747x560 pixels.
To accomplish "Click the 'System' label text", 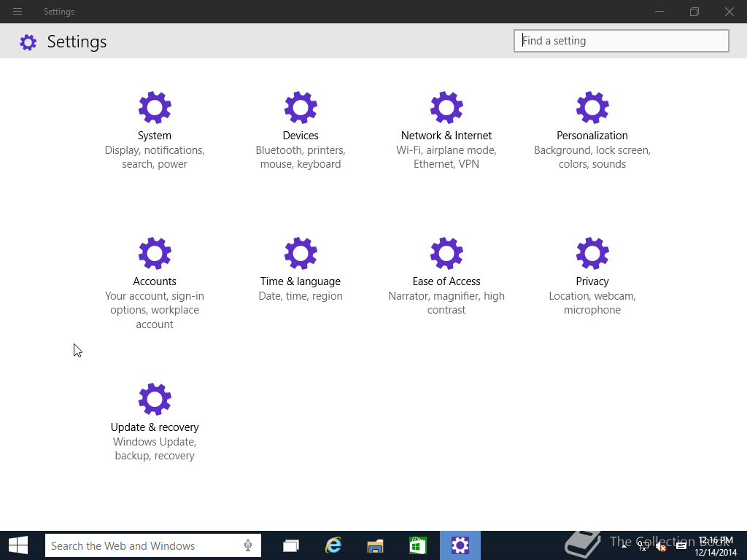I will click(155, 136).
